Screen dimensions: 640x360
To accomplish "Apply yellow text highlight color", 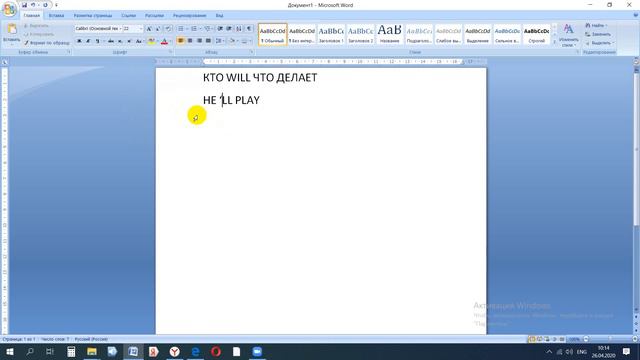I will 151,41.
